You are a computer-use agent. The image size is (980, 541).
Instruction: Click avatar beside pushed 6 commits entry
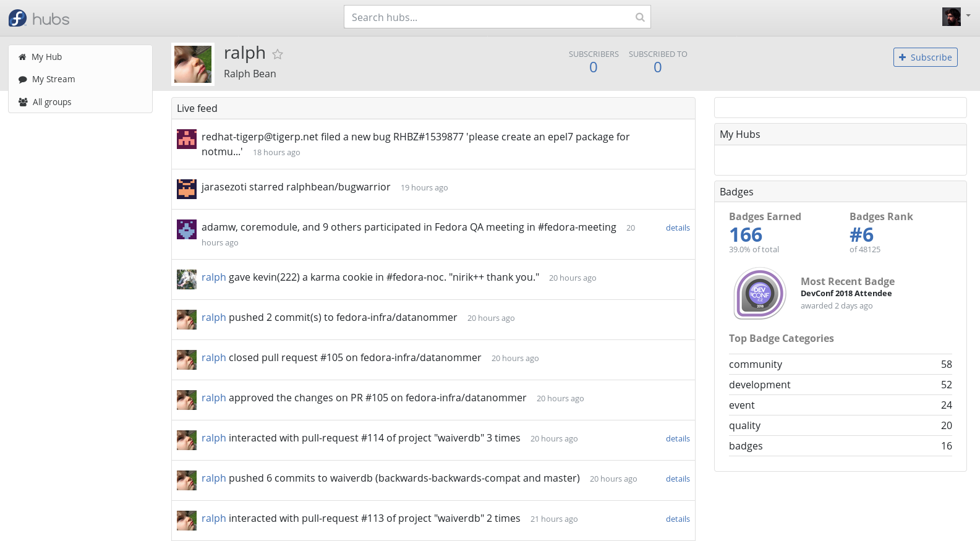point(187,480)
